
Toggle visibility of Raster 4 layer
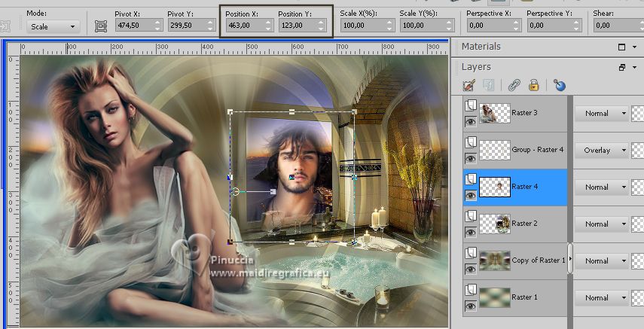click(471, 195)
